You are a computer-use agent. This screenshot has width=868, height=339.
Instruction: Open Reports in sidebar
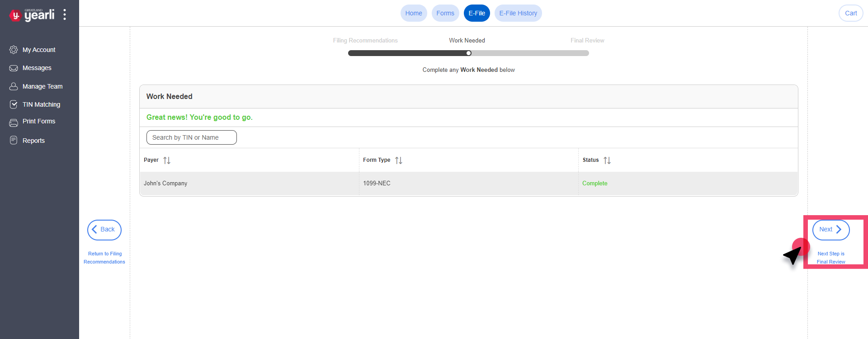(33, 141)
